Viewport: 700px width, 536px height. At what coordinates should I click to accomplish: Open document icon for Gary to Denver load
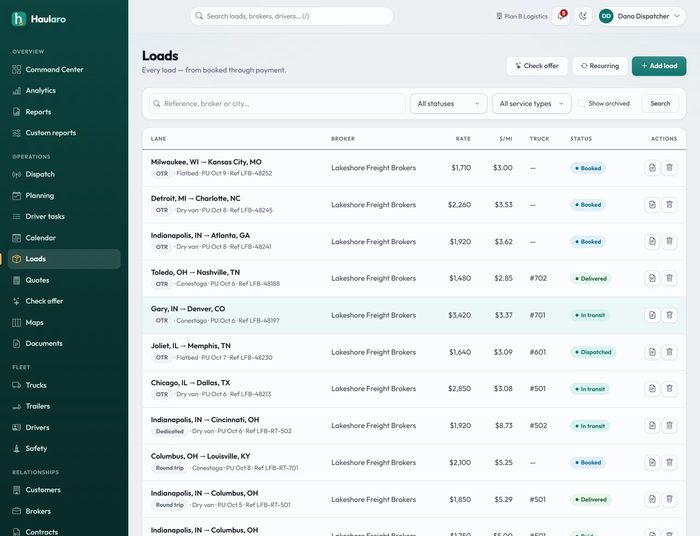[652, 315]
